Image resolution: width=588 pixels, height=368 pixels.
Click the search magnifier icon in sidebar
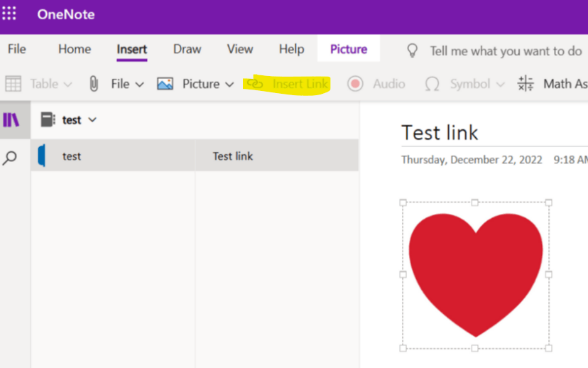[10, 158]
